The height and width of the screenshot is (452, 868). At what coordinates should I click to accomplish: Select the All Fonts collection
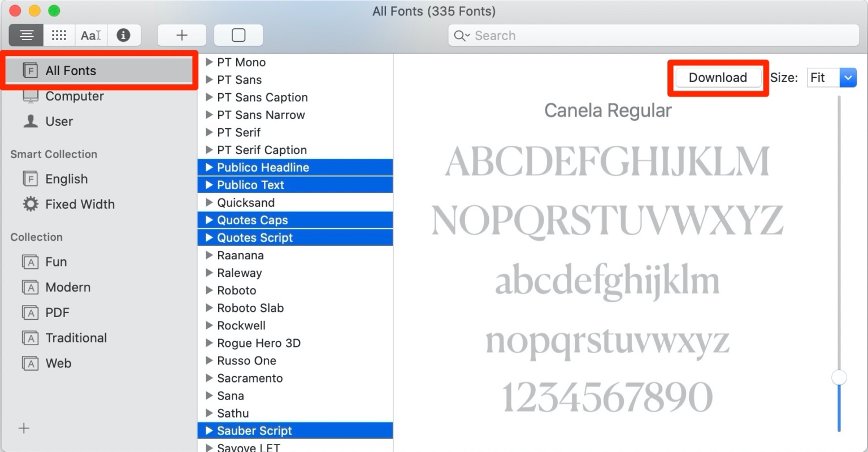point(71,70)
